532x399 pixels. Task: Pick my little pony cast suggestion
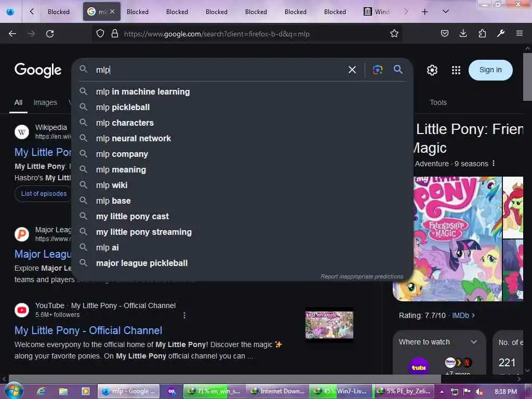point(243,217)
